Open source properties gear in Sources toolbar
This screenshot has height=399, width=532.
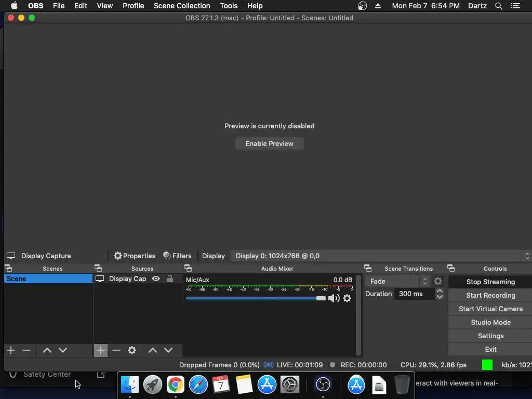click(132, 350)
